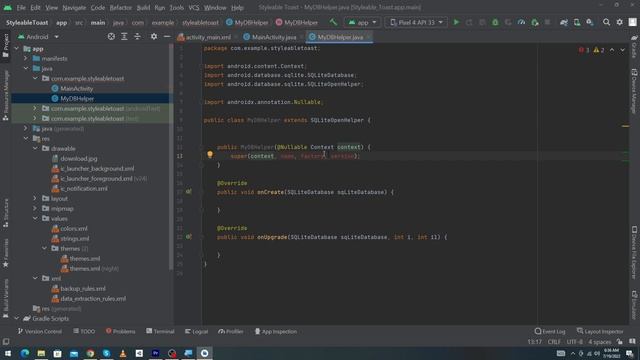Run the app with the green play button

point(456,22)
